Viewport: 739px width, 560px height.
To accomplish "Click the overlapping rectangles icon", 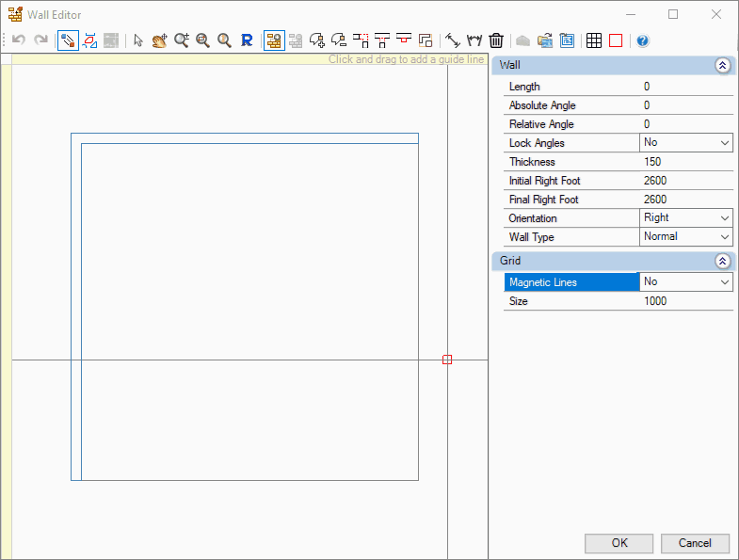I will [x=426, y=40].
